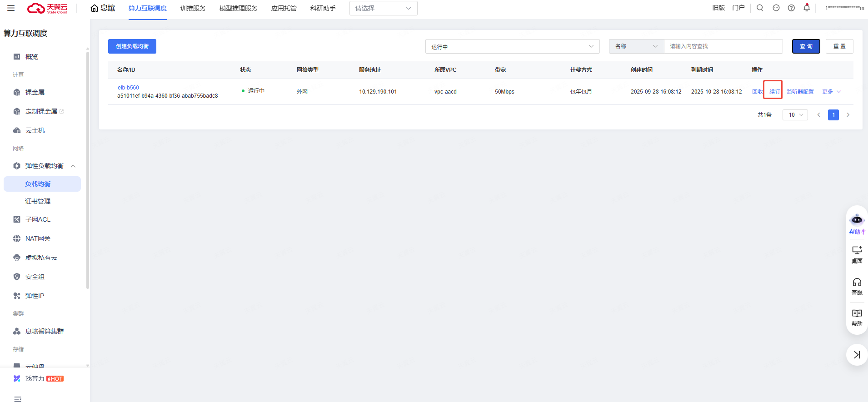Image resolution: width=868 pixels, height=402 pixels.
Task: Click the NAT网关 globe icon
Action: (x=17, y=238)
